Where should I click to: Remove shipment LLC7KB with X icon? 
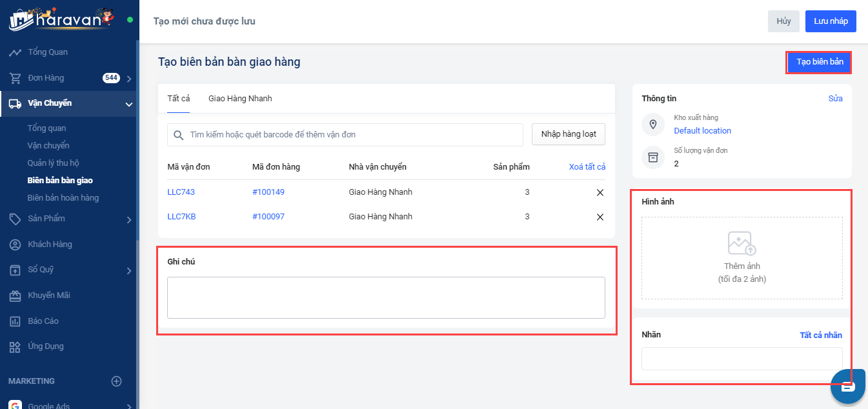tap(600, 217)
